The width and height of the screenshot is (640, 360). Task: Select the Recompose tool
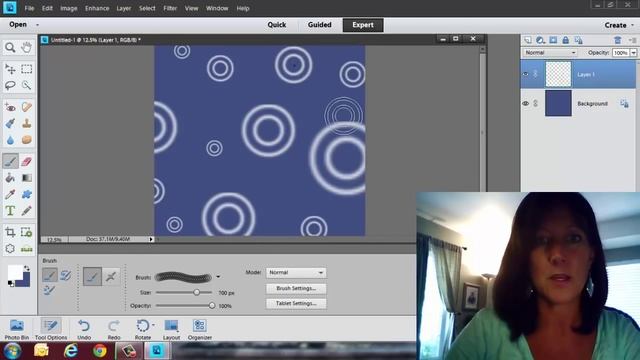pos(27,232)
